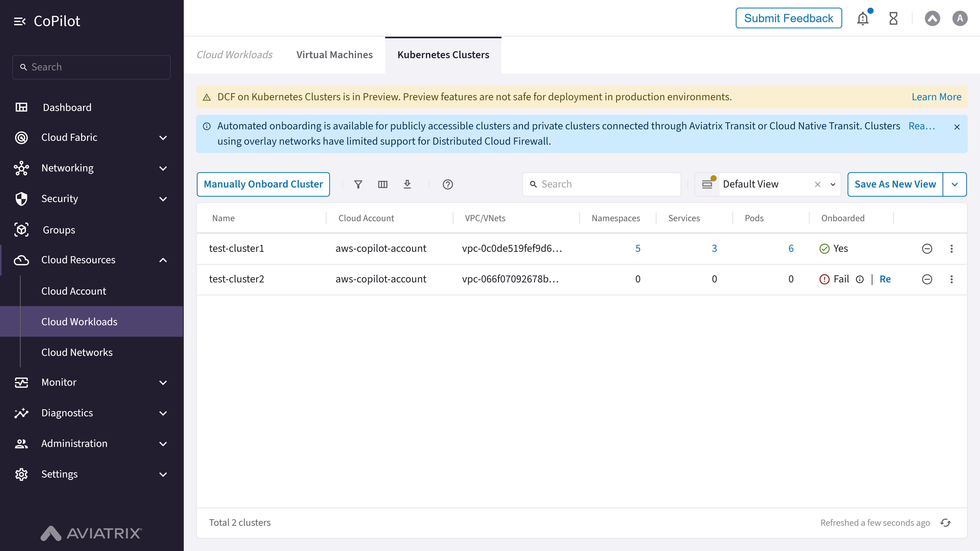Focus the sidebar Search field
This screenshot has height=551, width=980.
(x=91, y=67)
